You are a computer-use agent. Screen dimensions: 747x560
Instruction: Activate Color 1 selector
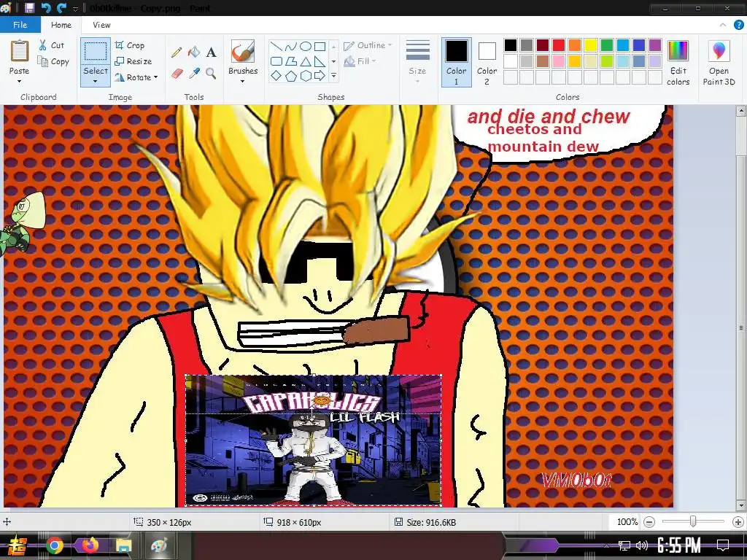point(456,63)
